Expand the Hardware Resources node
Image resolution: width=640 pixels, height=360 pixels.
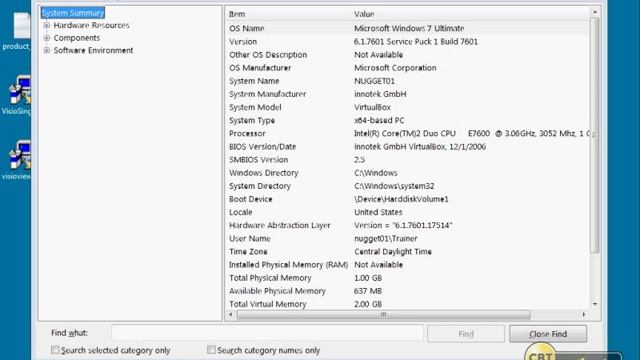tap(47, 25)
